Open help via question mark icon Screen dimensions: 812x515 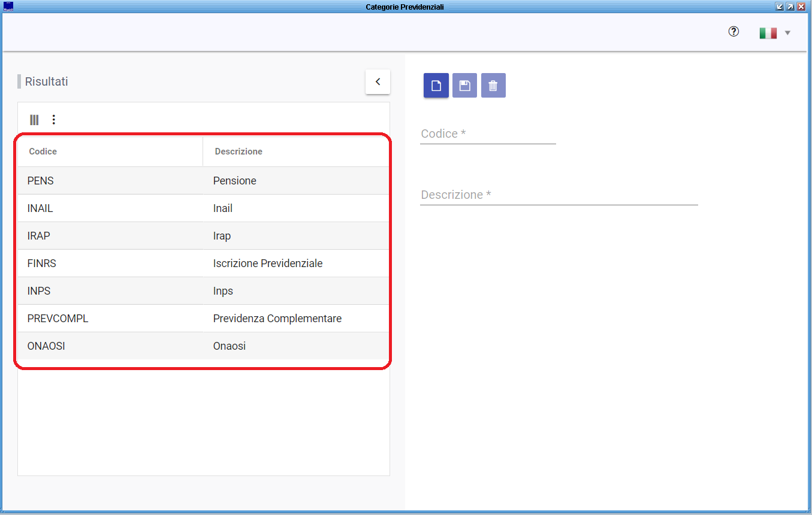click(733, 32)
